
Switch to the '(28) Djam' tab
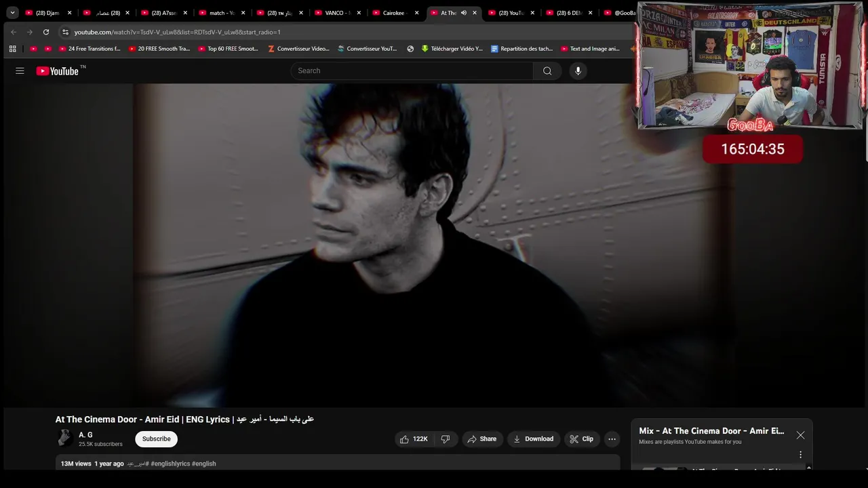tap(47, 13)
